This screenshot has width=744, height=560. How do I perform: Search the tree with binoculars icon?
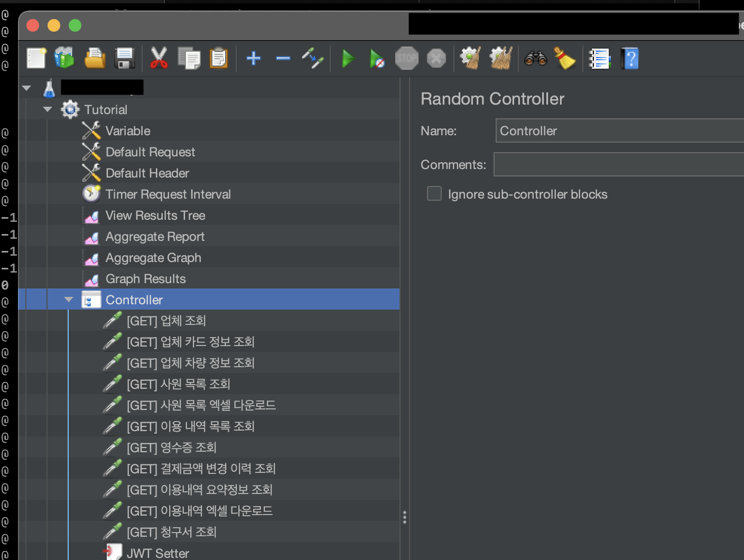click(x=535, y=58)
